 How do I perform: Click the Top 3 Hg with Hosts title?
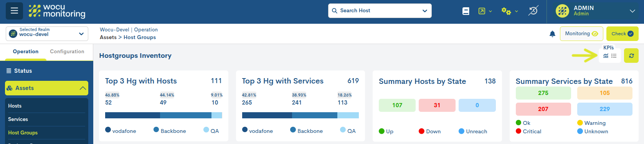(x=141, y=81)
